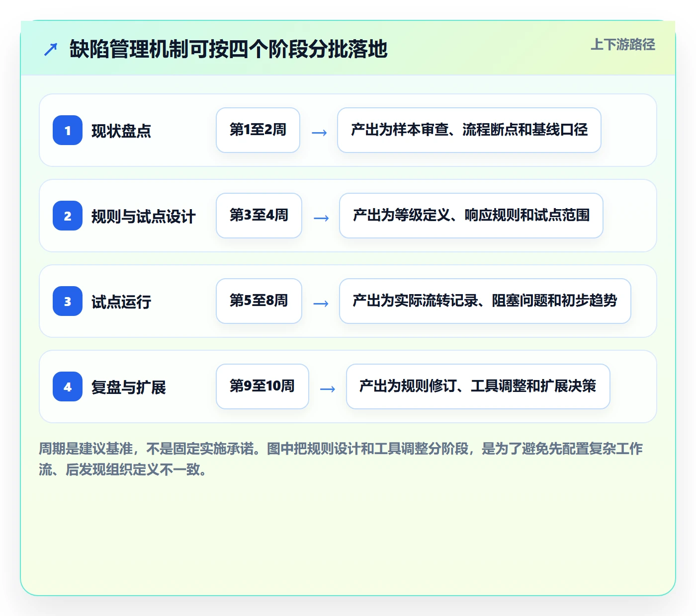Click the 现状盘点 stage name
The image size is (696, 616).
pyautogui.click(x=121, y=131)
